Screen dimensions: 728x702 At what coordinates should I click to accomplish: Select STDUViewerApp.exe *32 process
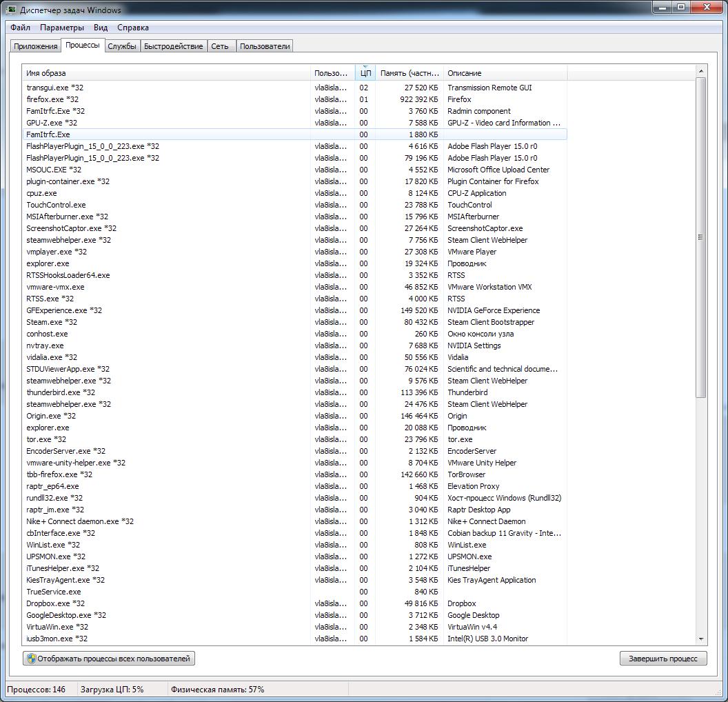pyautogui.click(x=295, y=369)
